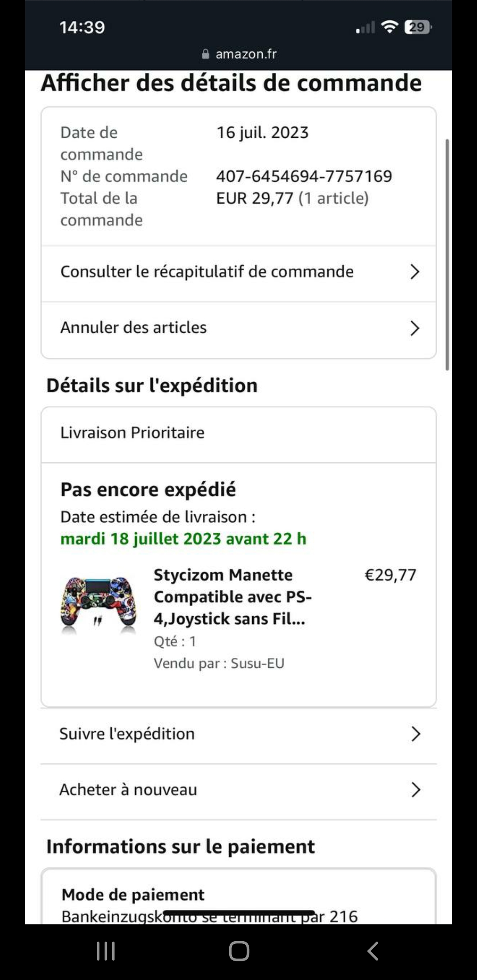Image resolution: width=477 pixels, height=980 pixels.
Task: Tap the Android back navigation icon
Action: coord(373,951)
